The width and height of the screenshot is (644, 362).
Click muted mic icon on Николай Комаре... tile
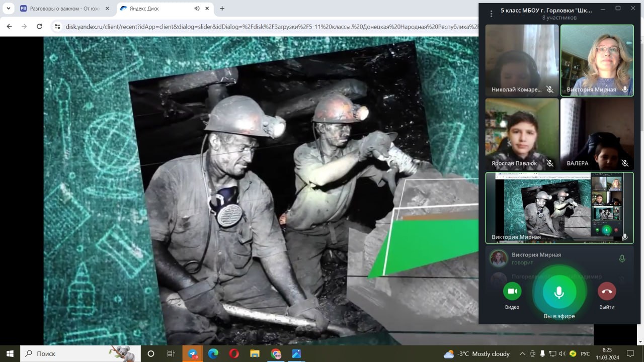pos(550,89)
